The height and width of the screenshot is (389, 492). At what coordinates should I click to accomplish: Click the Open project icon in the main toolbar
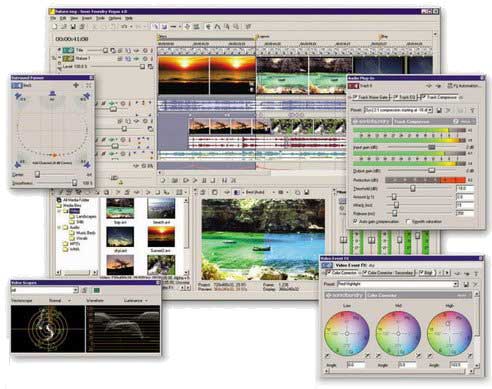[x=64, y=26]
